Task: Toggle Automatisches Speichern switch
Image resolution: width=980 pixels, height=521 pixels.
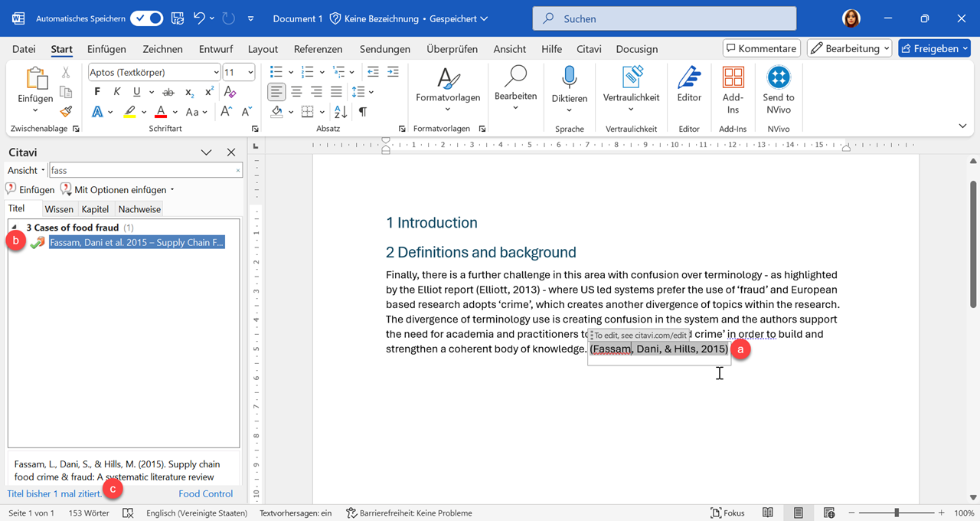Action: [145, 18]
